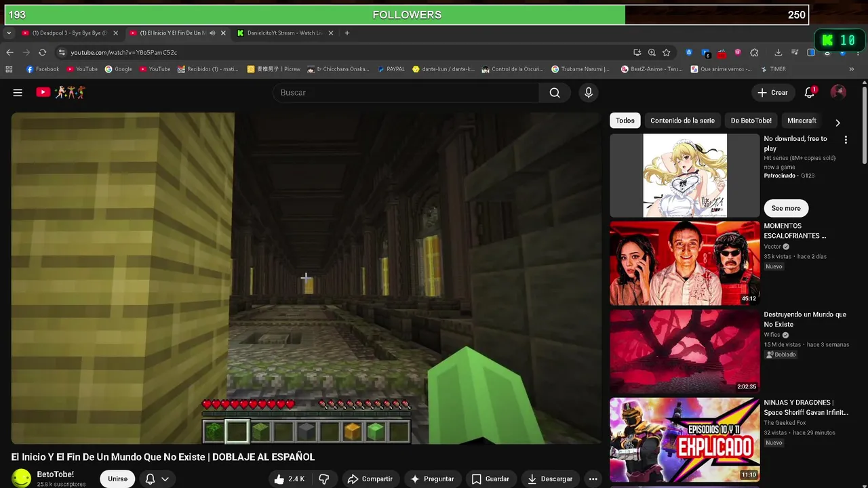The width and height of the screenshot is (868, 488).
Task: Open more actions ellipsis under video
Action: click(x=593, y=479)
